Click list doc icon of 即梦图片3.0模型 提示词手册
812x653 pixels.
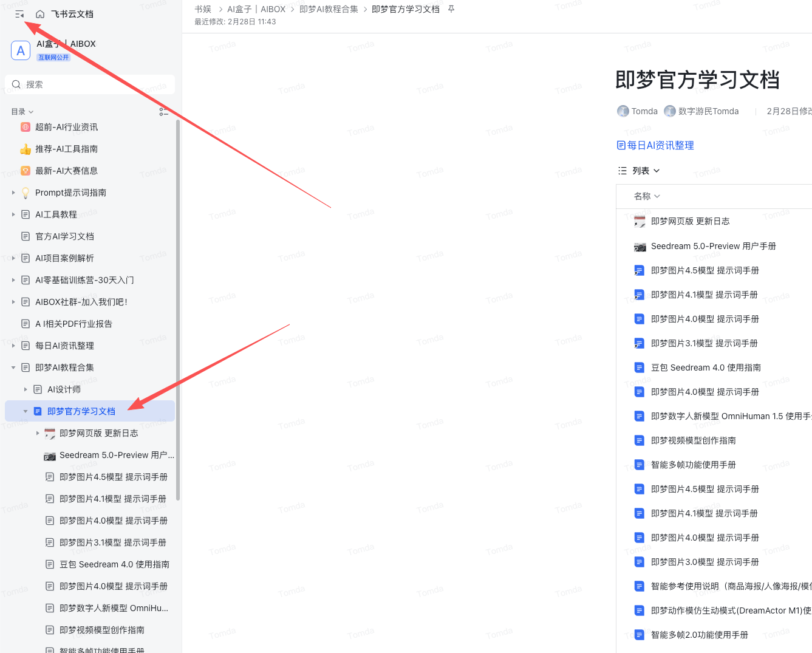click(639, 562)
